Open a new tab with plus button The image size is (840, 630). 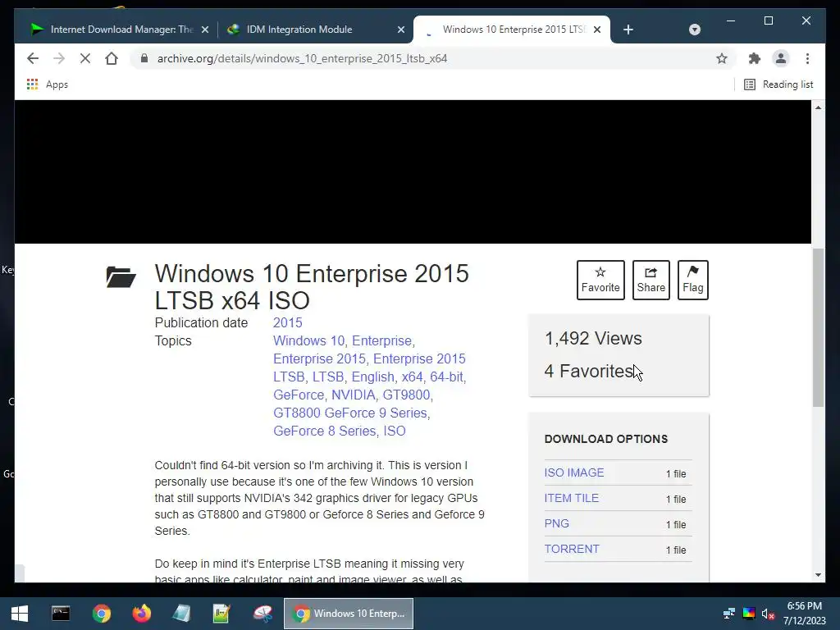(628, 30)
